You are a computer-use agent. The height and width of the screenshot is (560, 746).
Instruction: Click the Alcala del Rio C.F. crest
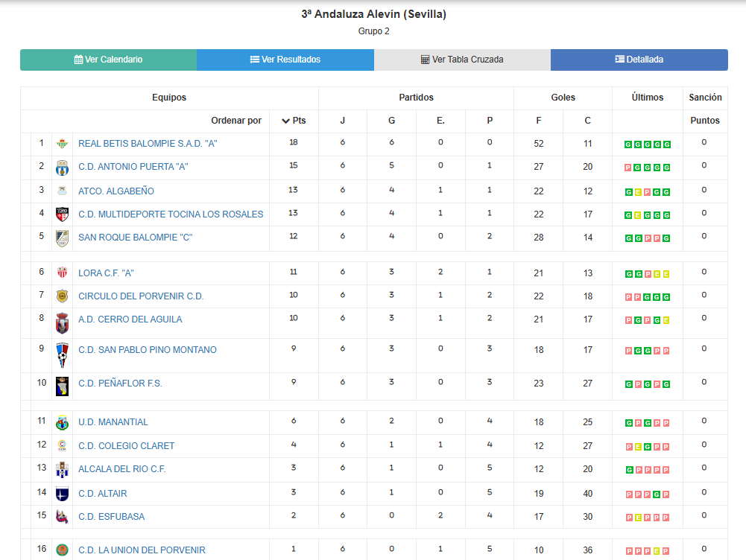62,470
